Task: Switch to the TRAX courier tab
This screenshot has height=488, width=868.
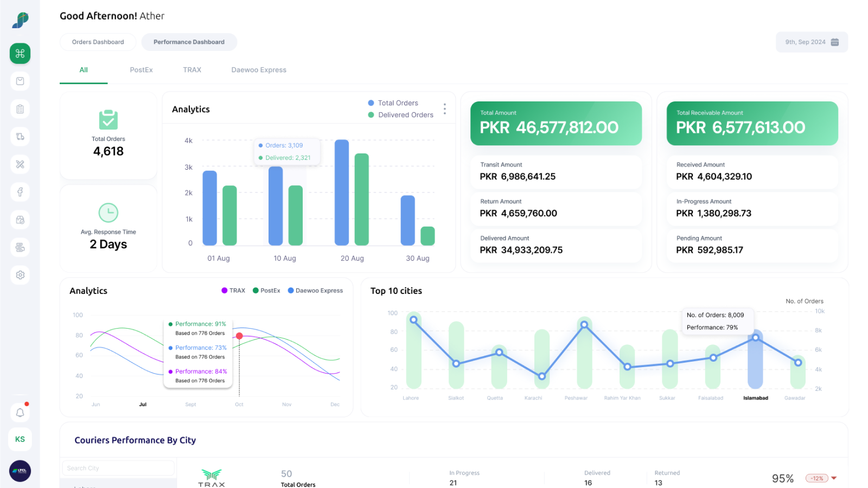Action: click(192, 69)
